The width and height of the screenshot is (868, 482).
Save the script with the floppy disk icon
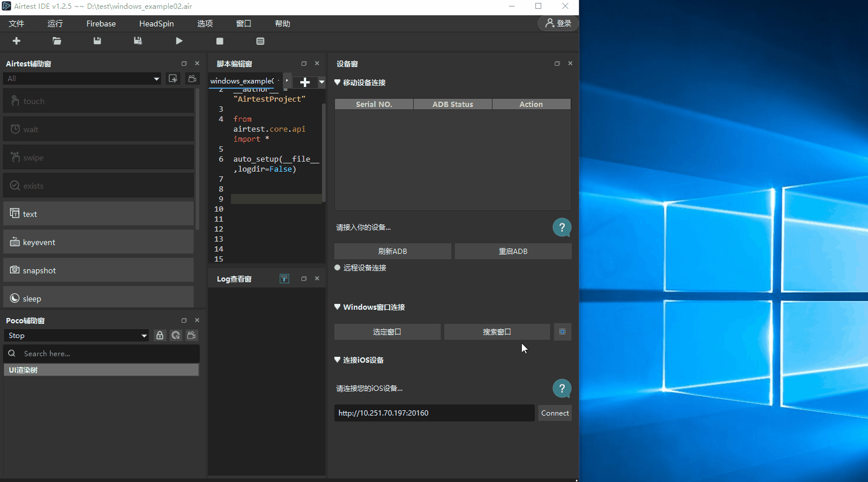98,41
